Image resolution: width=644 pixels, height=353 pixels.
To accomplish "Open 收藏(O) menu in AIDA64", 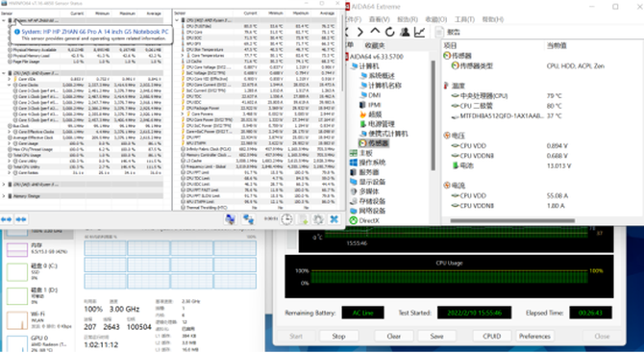I will coord(435,19).
